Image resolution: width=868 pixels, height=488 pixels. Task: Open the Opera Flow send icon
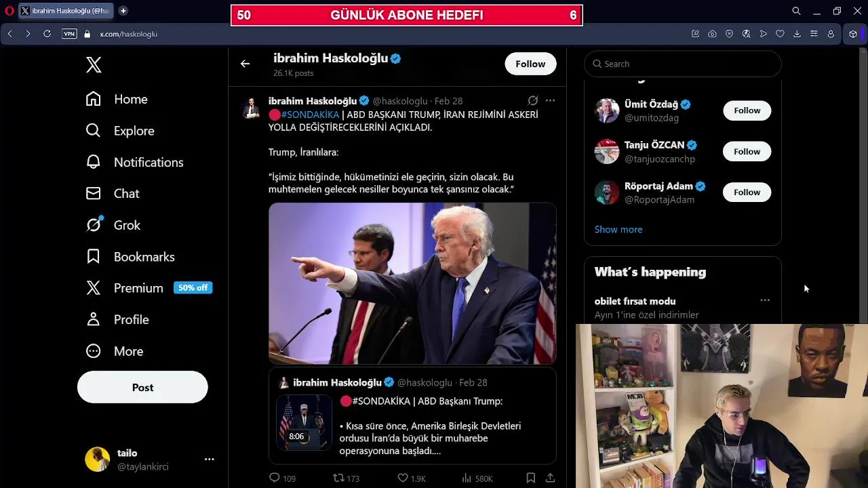[763, 33]
